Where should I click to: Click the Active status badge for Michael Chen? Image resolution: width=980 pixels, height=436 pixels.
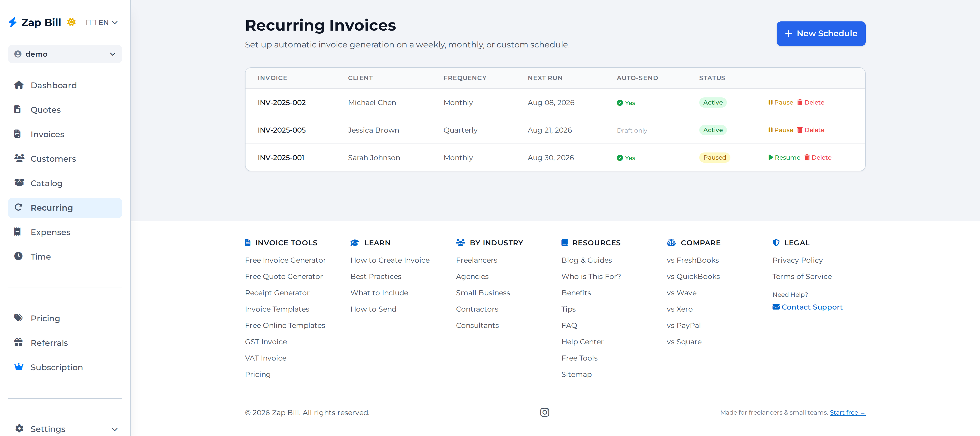click(x=713, y=102)
